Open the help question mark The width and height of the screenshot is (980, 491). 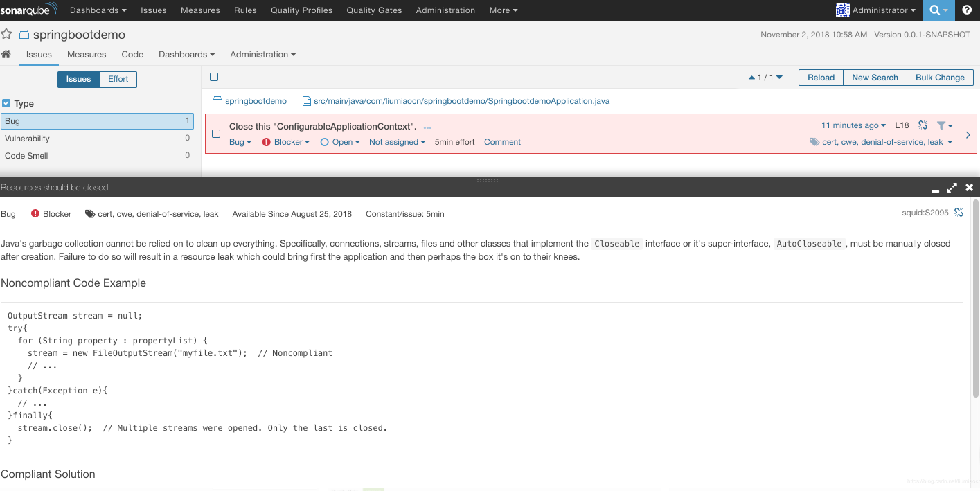click(x=967, y=10)
